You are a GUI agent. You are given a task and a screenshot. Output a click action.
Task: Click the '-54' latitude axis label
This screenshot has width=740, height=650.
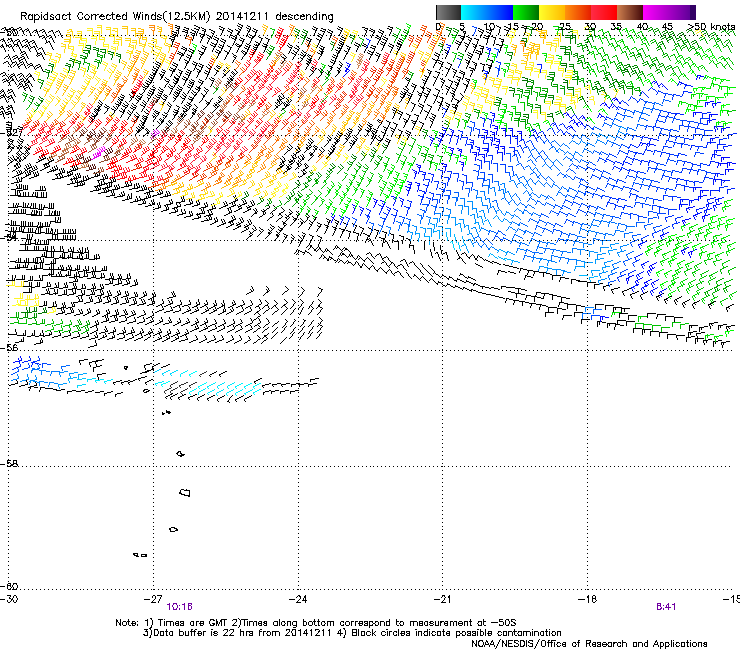[10, 237]
